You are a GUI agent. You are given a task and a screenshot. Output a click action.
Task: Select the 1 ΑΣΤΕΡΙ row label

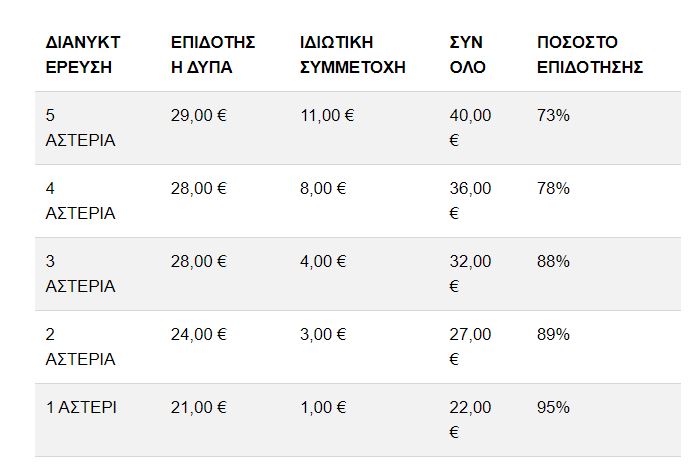pos(82,408)
